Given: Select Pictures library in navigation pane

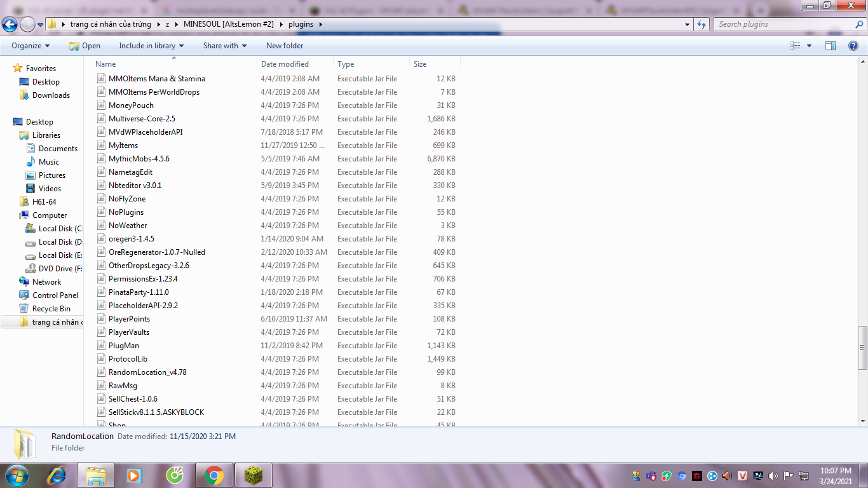Looking at the screenshot, I should (52, 175).
